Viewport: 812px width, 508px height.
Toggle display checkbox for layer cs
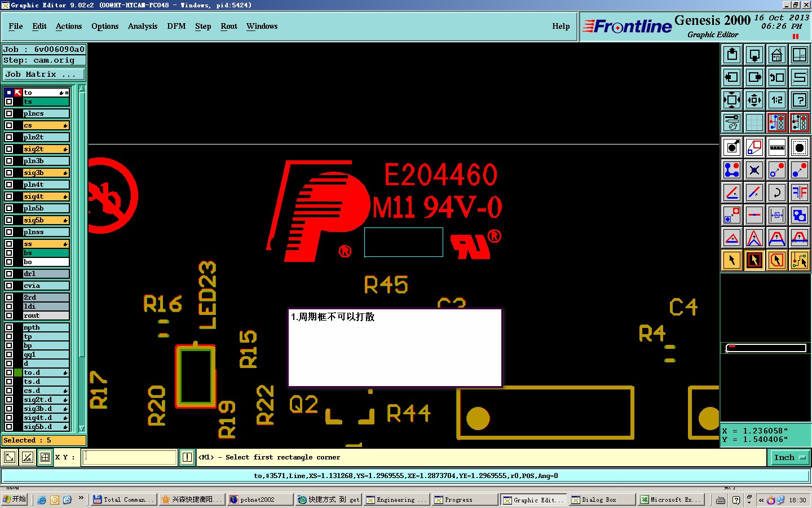point(9,125)
